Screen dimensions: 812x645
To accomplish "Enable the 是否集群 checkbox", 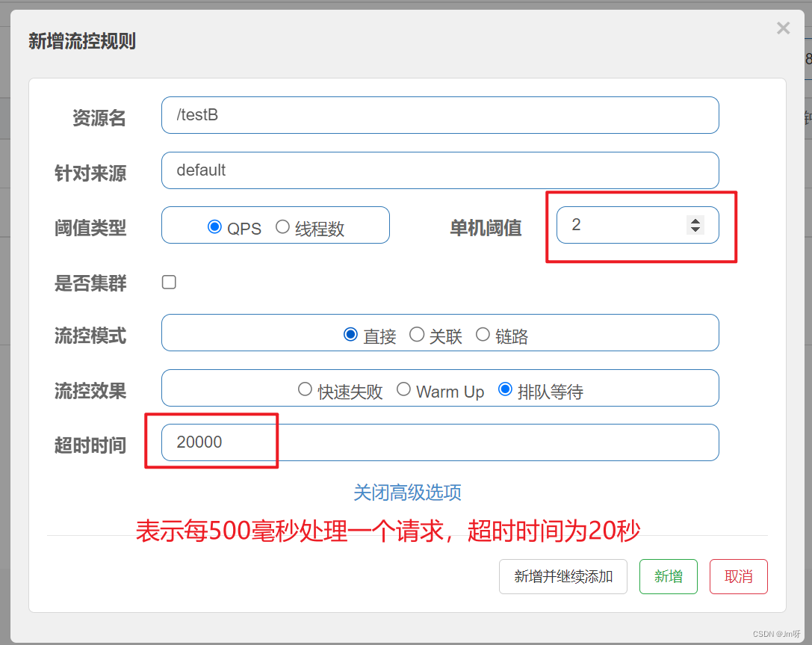I will point(169,282).
